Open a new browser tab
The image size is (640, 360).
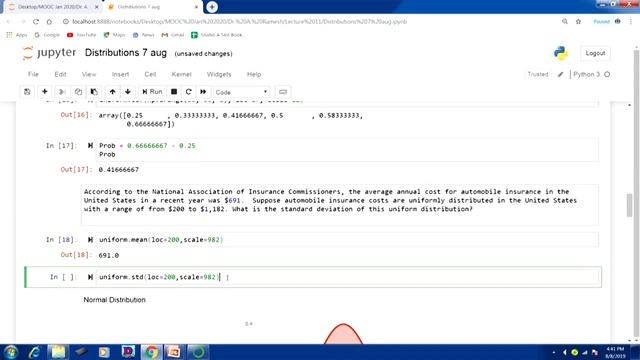212,7
